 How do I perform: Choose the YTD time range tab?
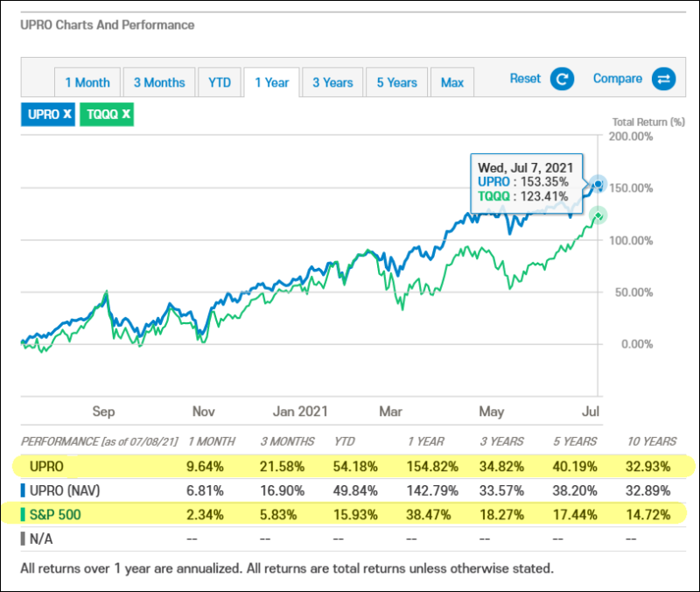tap(220, 82)
